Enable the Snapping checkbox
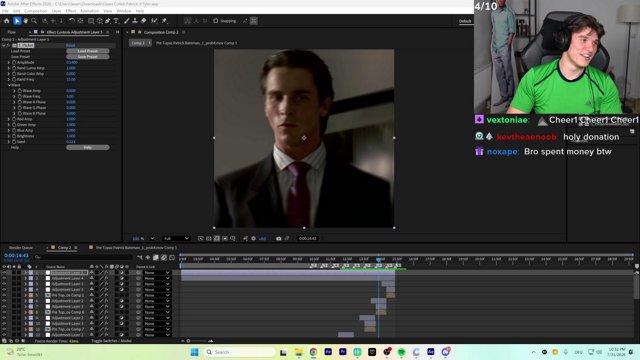The height and width of the screenshot is (360, 640). click(x=216, y=21)
